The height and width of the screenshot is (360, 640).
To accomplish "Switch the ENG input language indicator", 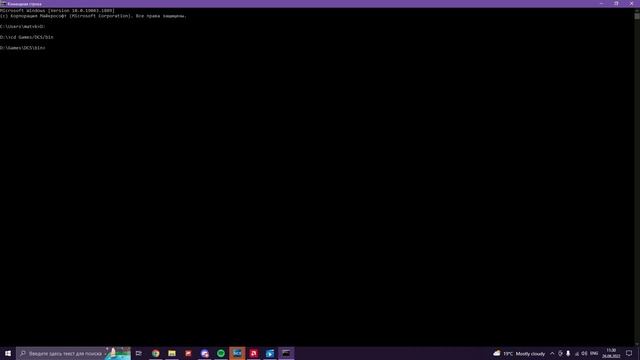I will [x=594, y=353].
